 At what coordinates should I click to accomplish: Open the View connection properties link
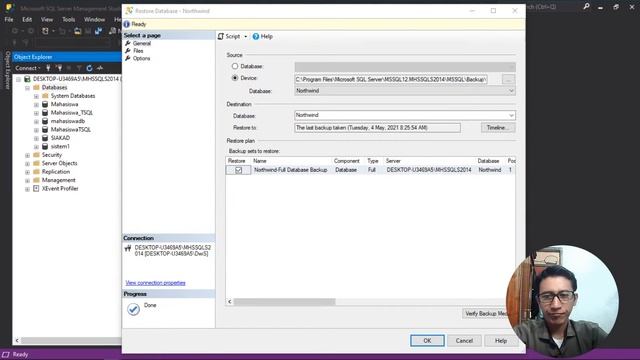[156, 283]
